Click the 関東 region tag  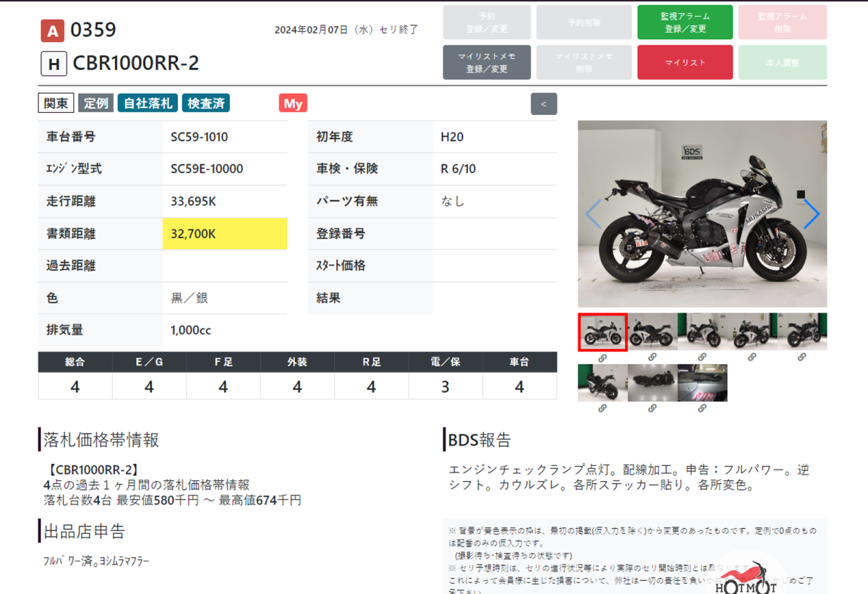click(x=56, y=103)
